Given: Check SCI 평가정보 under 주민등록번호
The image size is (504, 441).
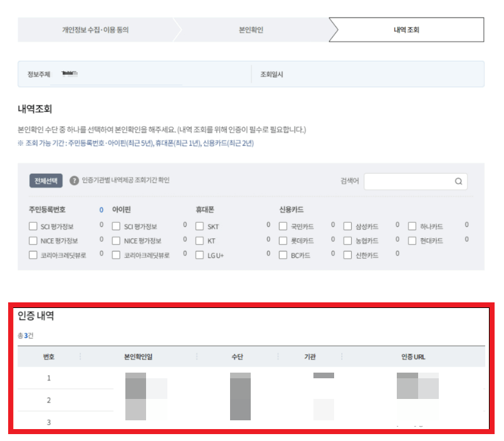Looking at the screenshot, I should (33, 226).
